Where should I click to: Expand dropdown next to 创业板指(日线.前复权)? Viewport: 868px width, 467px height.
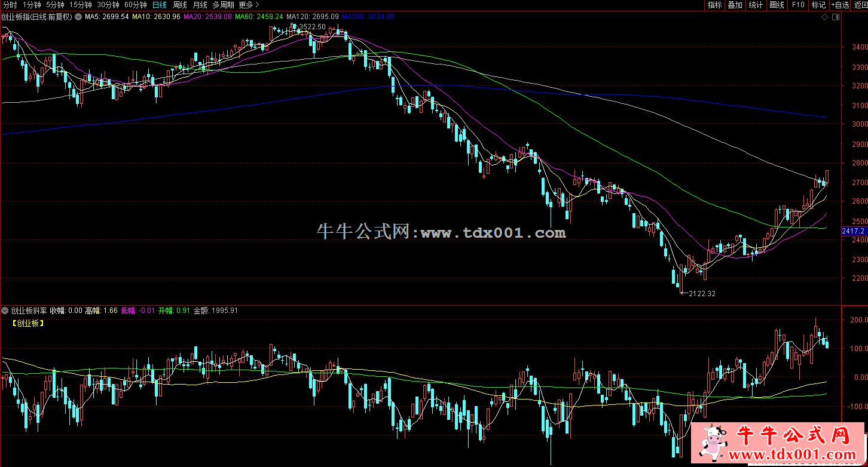click(78, 17)
